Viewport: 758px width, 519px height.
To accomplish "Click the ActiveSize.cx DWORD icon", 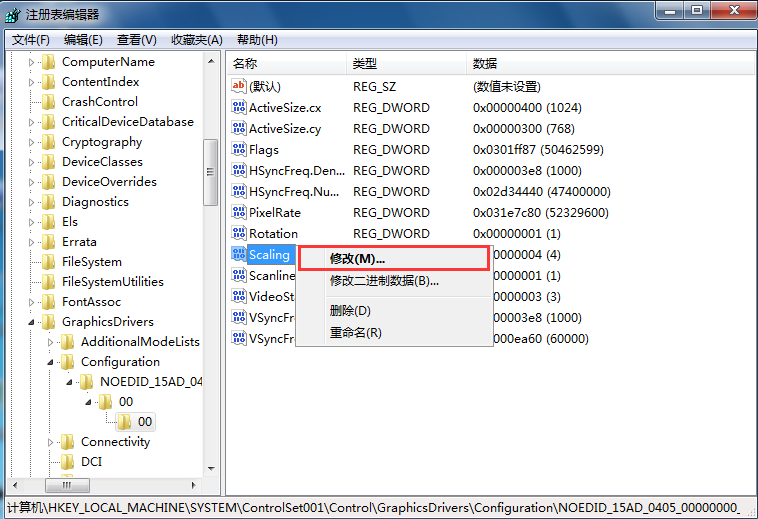I will coord(239,107).
